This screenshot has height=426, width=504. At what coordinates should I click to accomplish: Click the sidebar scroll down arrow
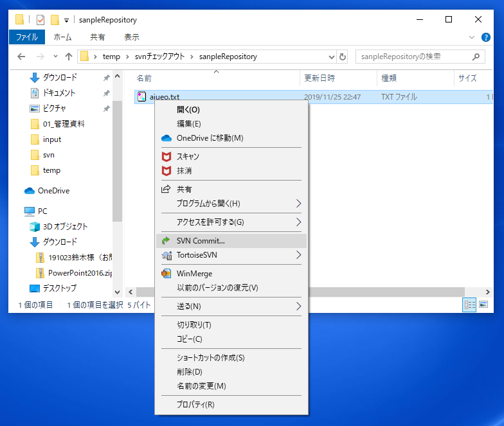[x=117, y=292]
